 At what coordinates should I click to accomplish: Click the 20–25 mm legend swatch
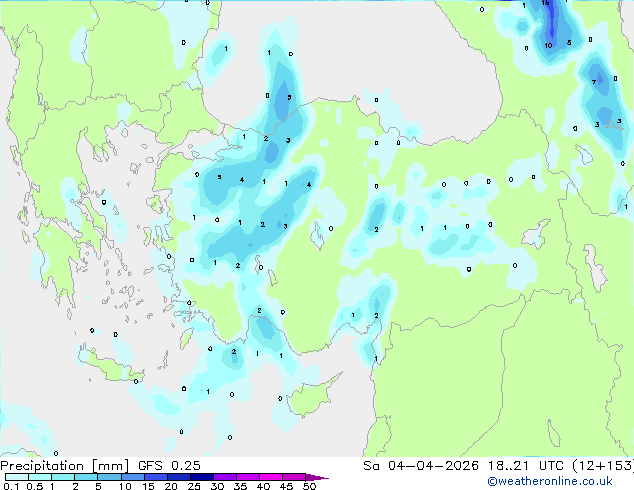click(178, 477)
